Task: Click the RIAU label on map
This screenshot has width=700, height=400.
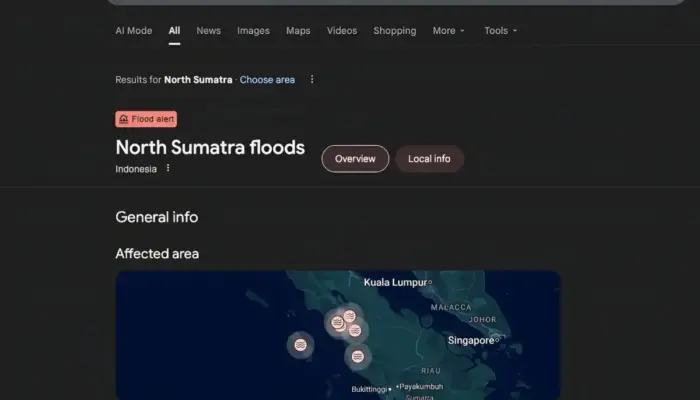Action: point(431,371)
